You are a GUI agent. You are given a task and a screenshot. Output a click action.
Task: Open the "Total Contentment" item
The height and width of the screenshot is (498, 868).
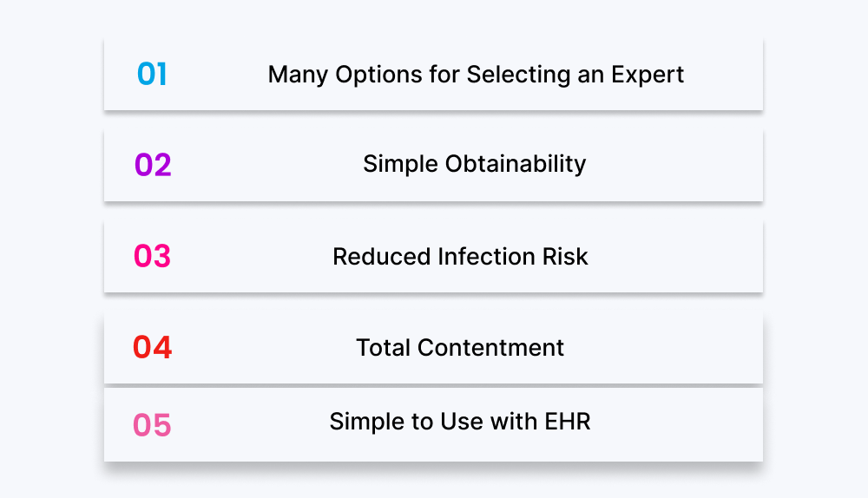[x=460, y=348]
